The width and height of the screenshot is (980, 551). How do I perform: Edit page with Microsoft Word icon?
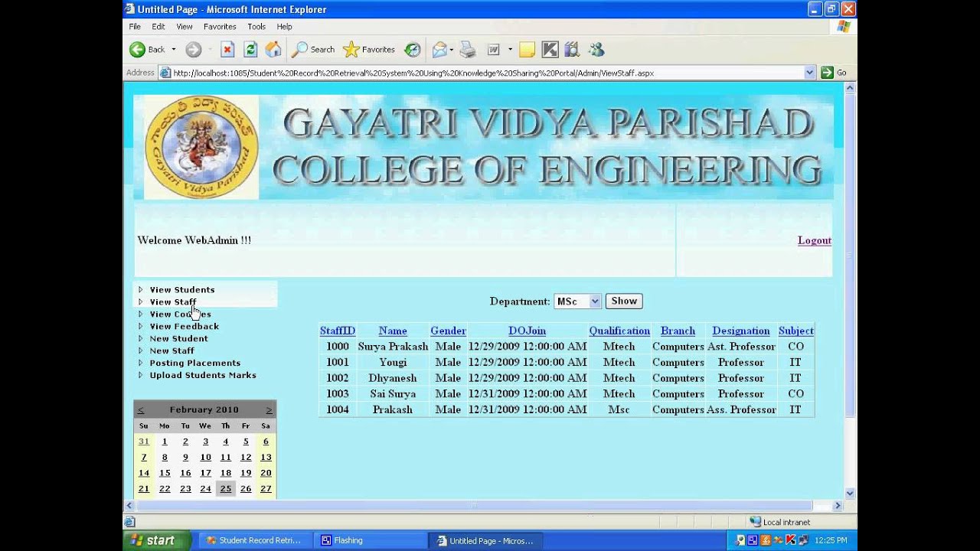tap(494, 50)
